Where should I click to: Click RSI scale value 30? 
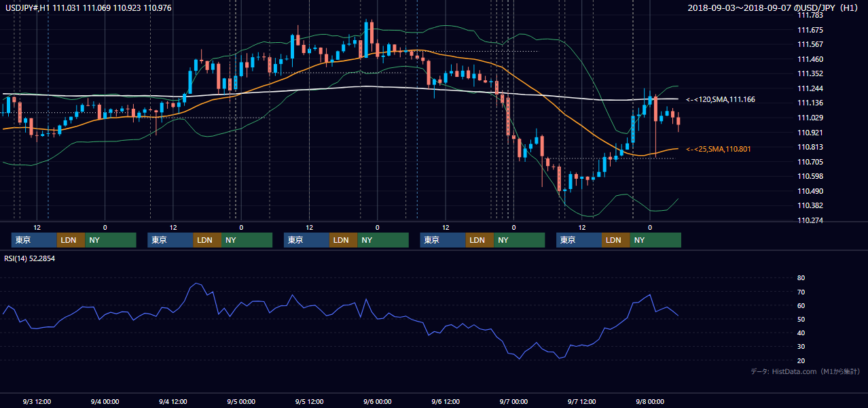click(801, 347)
